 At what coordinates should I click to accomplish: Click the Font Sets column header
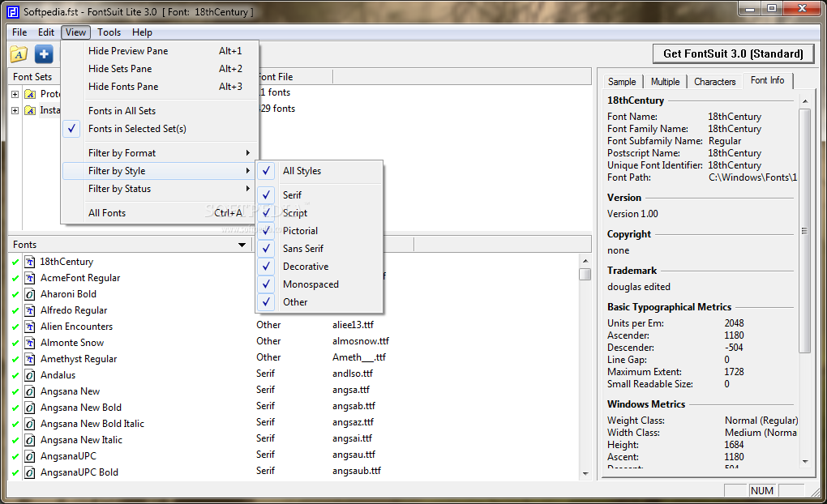pyautogui.click(x=34, y=77)
